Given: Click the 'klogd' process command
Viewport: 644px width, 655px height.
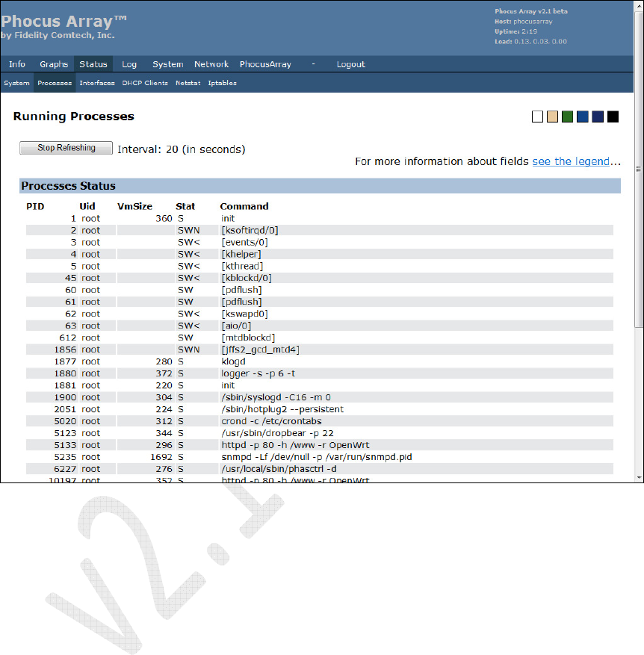Looking at the screenshot, I should pos(233,361).
